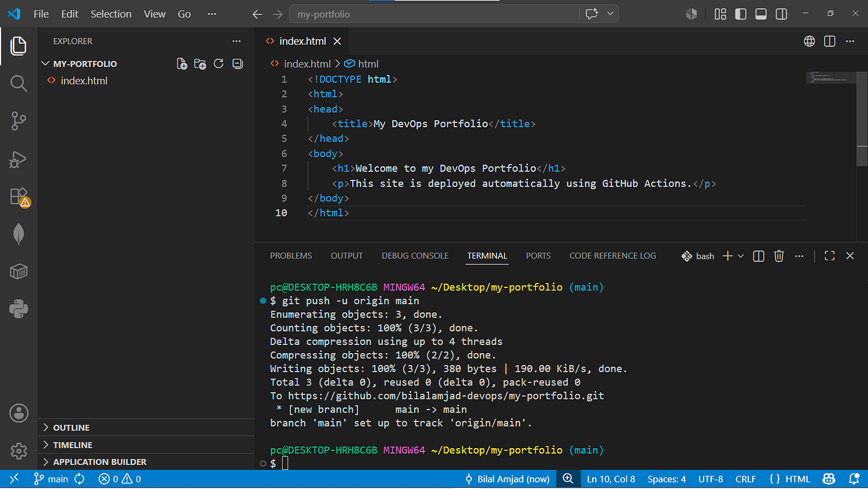Screen dimensions: 868x489
Task: Open index.html in the Explorer tree
Action: pyautogui.click(x=84, y=81)
